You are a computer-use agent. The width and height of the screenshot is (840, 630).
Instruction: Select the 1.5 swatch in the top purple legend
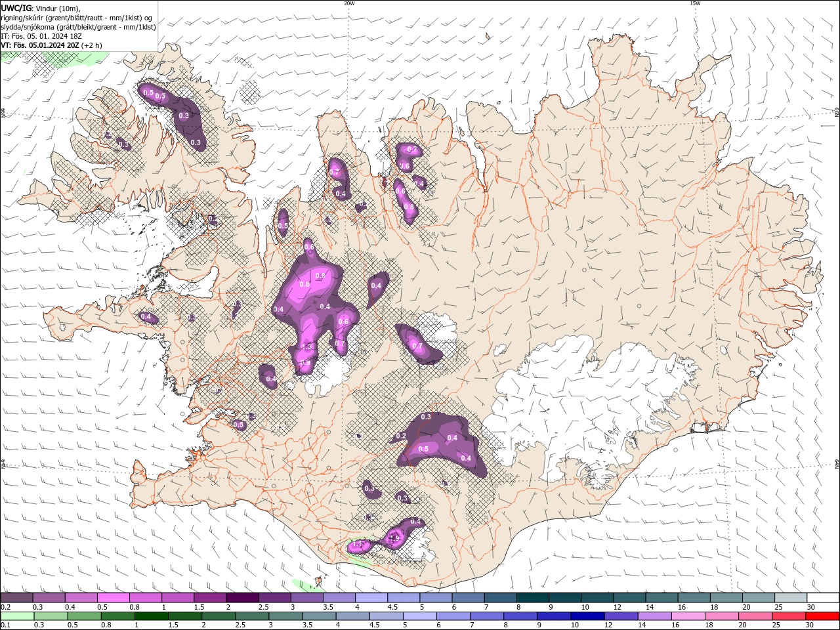pos(210,598)
